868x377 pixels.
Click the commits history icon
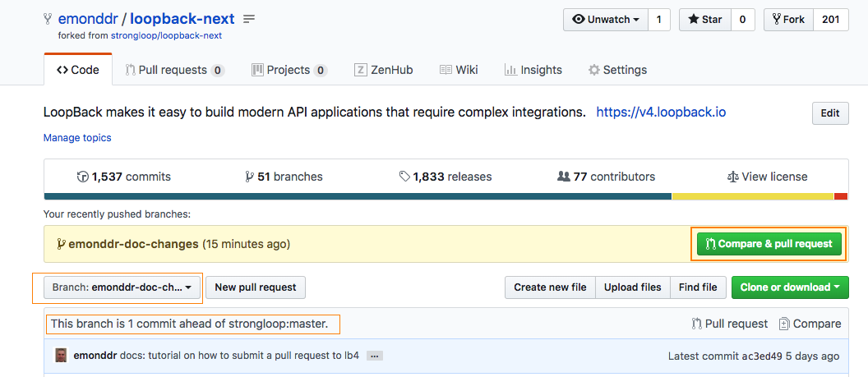(x=82, y=177)
